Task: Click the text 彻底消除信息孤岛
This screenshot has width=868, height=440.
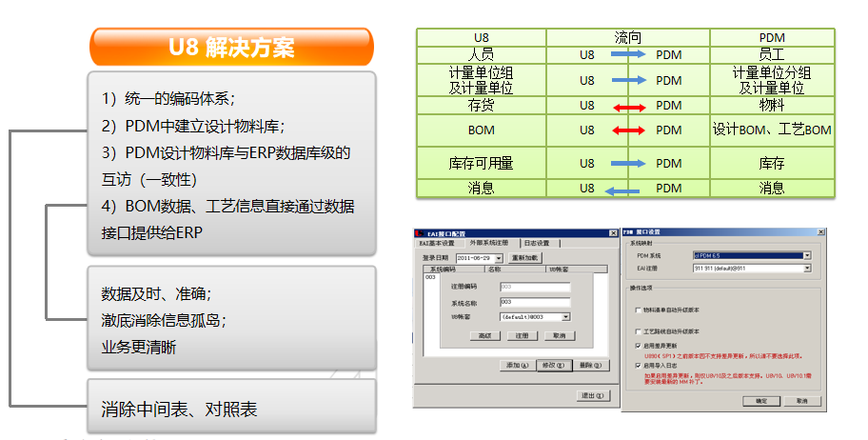Action: pos(161,320)
